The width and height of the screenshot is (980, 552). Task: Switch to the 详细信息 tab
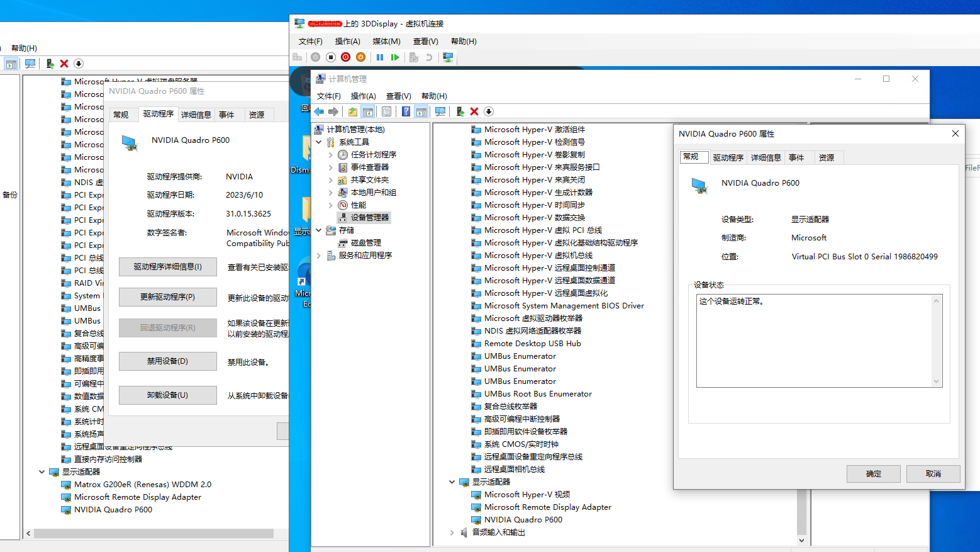766,157
